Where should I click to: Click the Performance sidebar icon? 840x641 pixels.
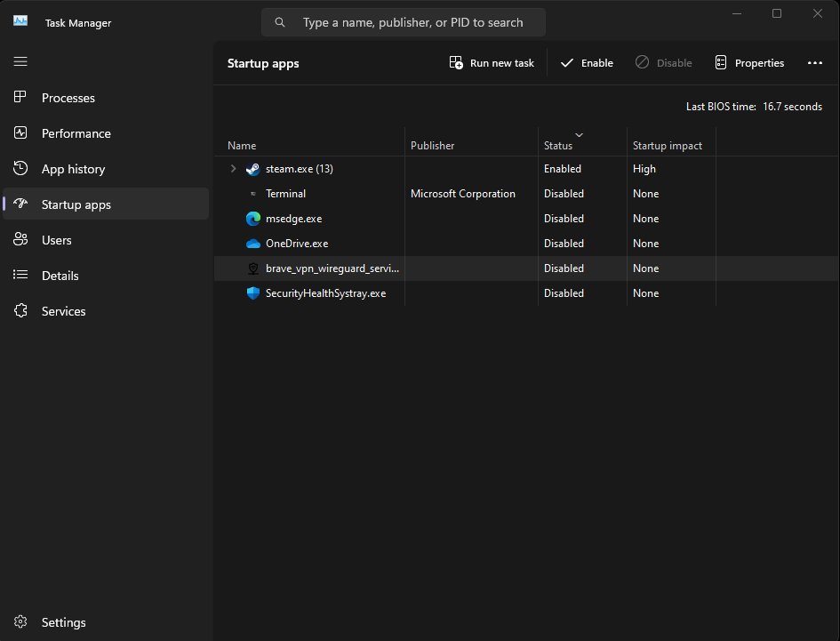pyautogui.click(x=20, y=132)
